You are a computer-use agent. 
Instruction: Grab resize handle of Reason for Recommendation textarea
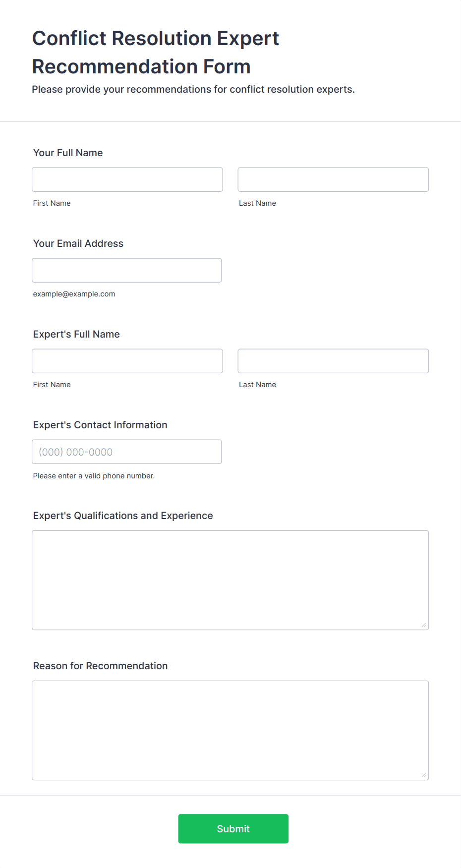[x=424, y=775]
